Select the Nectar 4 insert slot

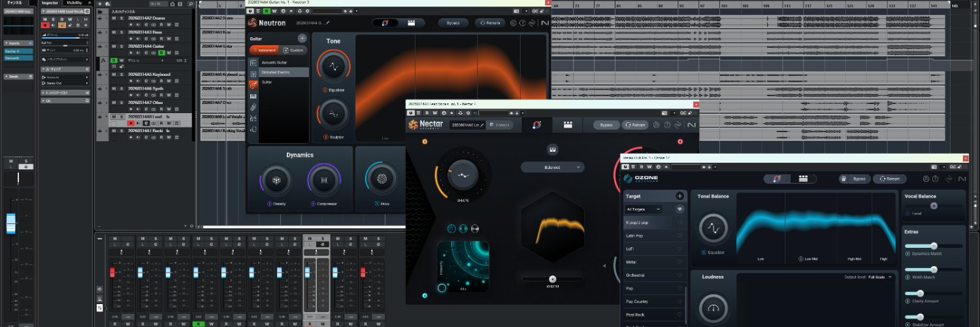19,50
